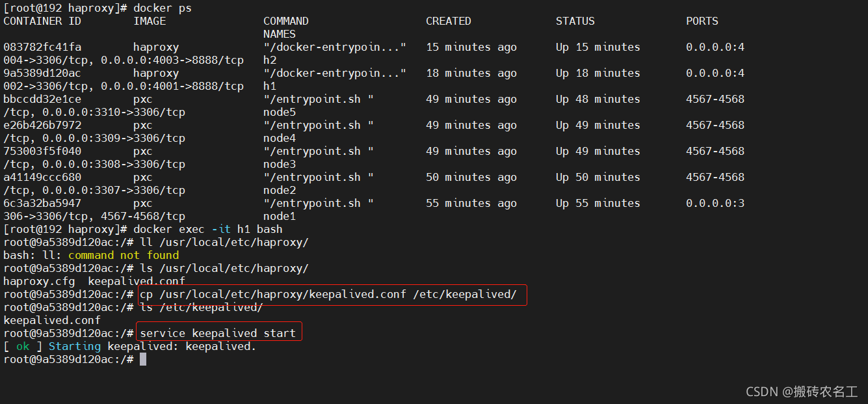Click container name node2
This screenshot has height=404, width=868.
pos(280,190)
